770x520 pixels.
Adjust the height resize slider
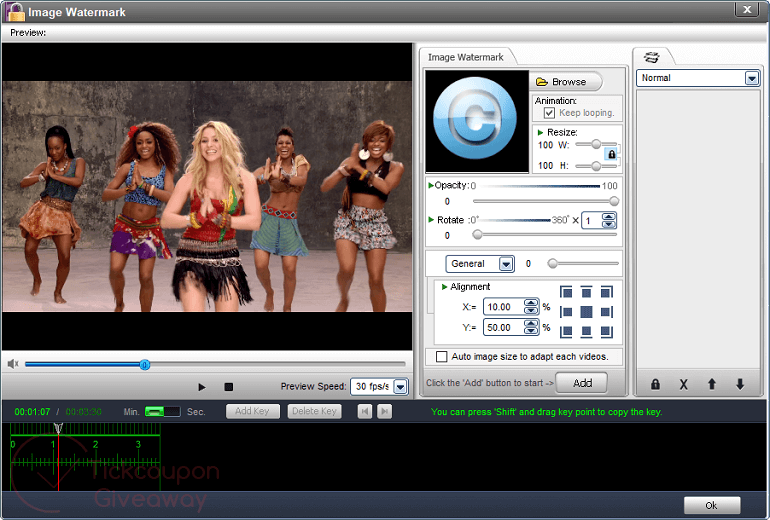pos(596,166)
